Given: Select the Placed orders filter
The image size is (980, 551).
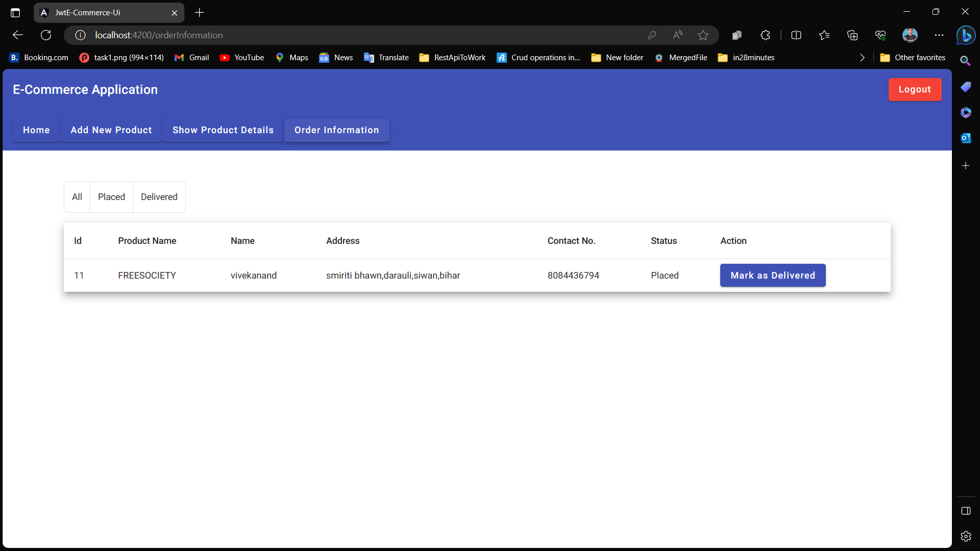Looking at the screenshot, I should click(x=111, y=196).
